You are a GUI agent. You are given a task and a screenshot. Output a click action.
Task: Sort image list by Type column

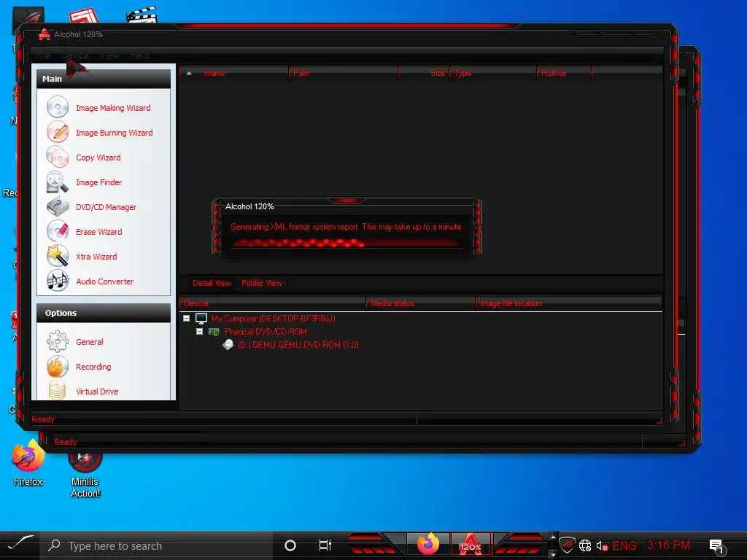(493, 73)
